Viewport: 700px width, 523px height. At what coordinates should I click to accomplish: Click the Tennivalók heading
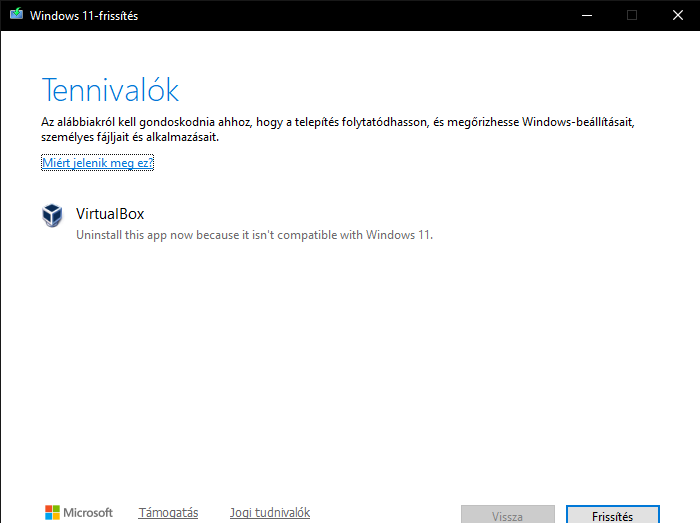(x=110, y=90)
